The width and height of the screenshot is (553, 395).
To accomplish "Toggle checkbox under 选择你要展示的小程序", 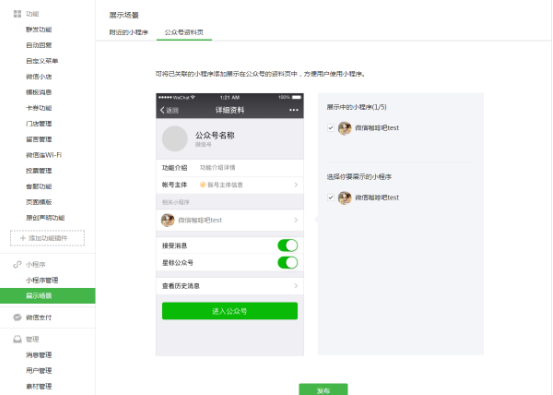I will pyautogui.click(x=330, y=198).
